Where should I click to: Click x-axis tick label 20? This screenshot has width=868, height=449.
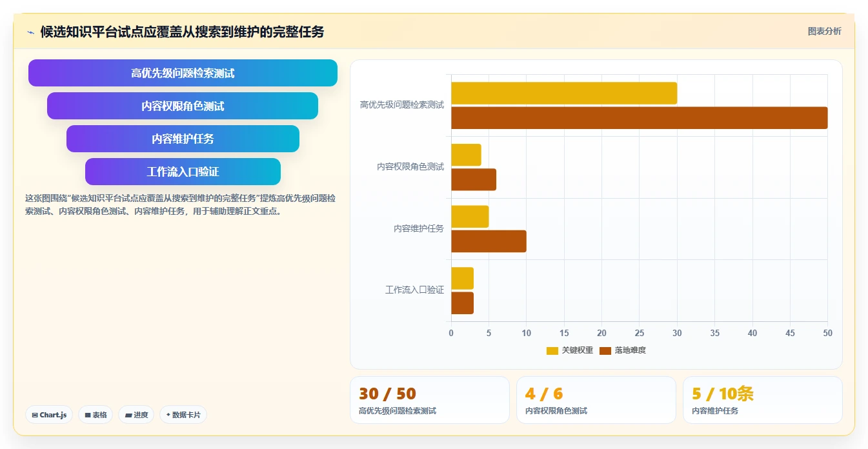(601, 333)
